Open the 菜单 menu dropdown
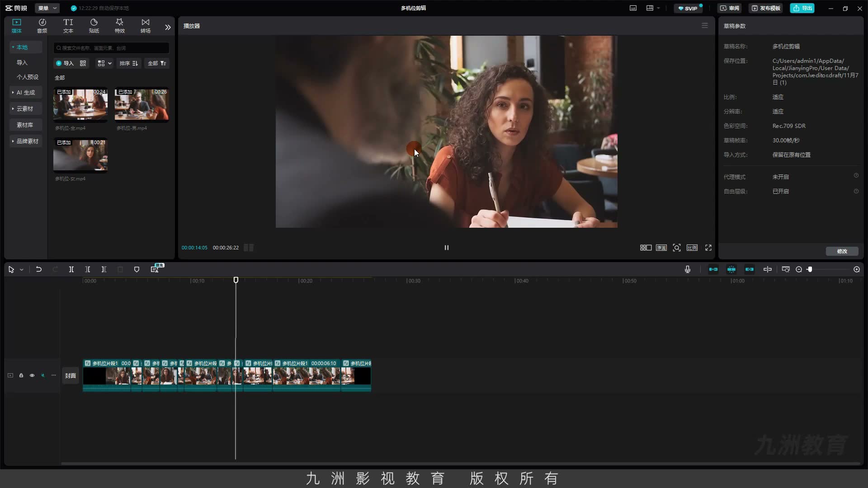 point(47,8)
